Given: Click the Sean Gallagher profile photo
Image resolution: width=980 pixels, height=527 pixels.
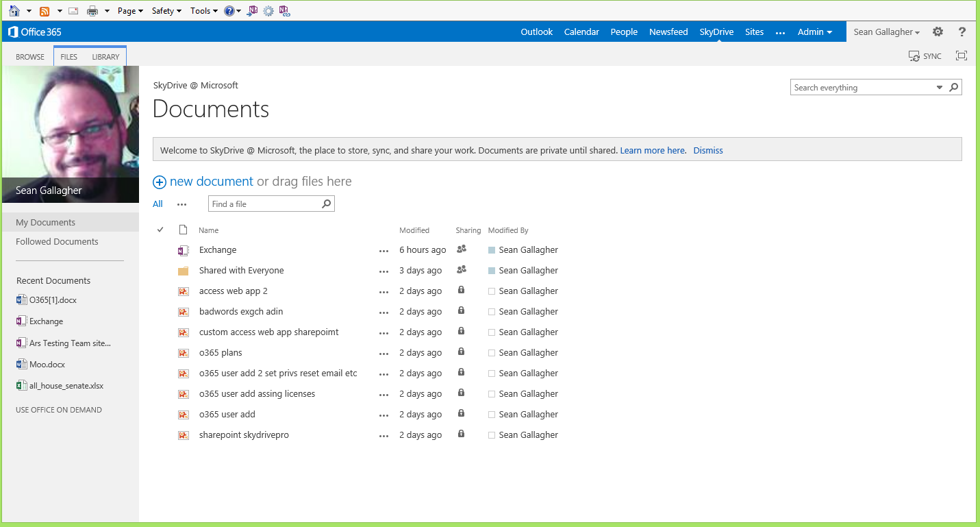Looking at the screenshot, I should [70, 134].
